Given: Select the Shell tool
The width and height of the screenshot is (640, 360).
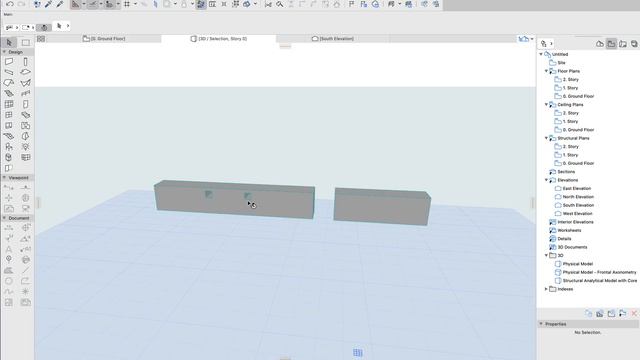Looking at the screenshot, I should [25, 83].
